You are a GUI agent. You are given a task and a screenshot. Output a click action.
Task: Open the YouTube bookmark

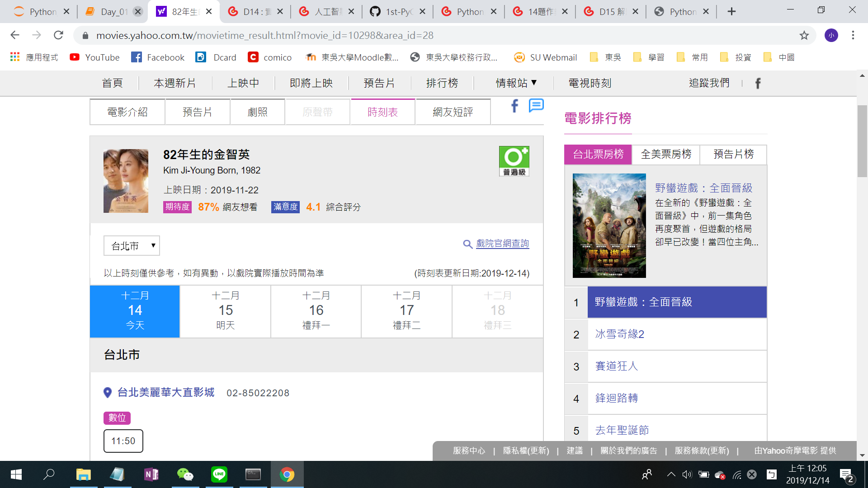[94, 57]
